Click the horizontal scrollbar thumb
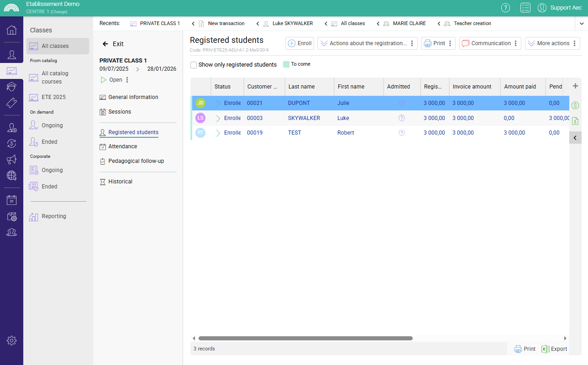Screen dimensions: 588x365 point(305,339)
